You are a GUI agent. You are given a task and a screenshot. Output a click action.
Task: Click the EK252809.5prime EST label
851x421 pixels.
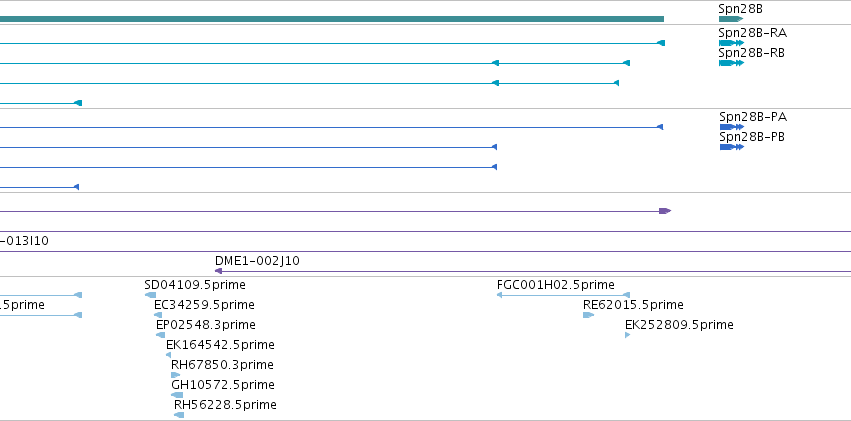pos(679,325)
